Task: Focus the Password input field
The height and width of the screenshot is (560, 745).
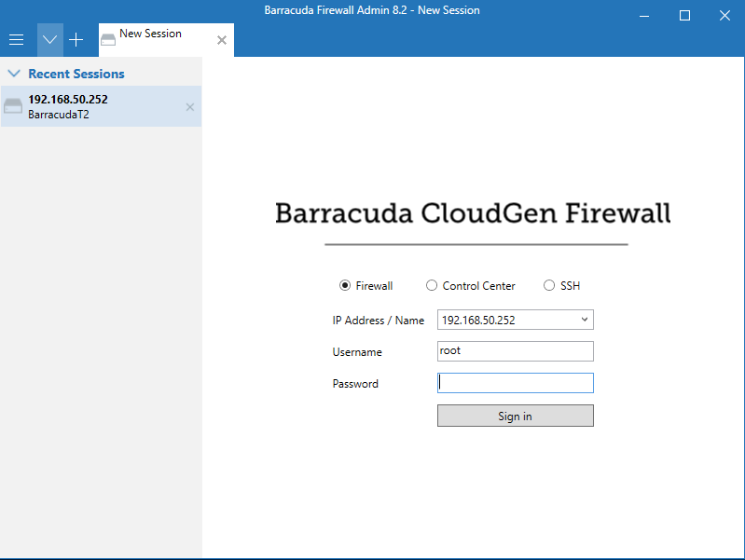Action: (515, 383)
